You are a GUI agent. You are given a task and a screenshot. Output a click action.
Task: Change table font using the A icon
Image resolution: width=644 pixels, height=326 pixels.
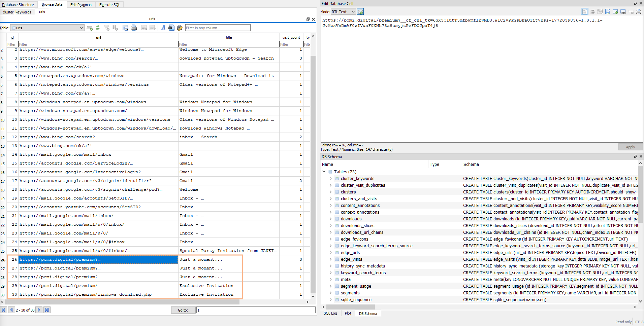click(163, 28)
